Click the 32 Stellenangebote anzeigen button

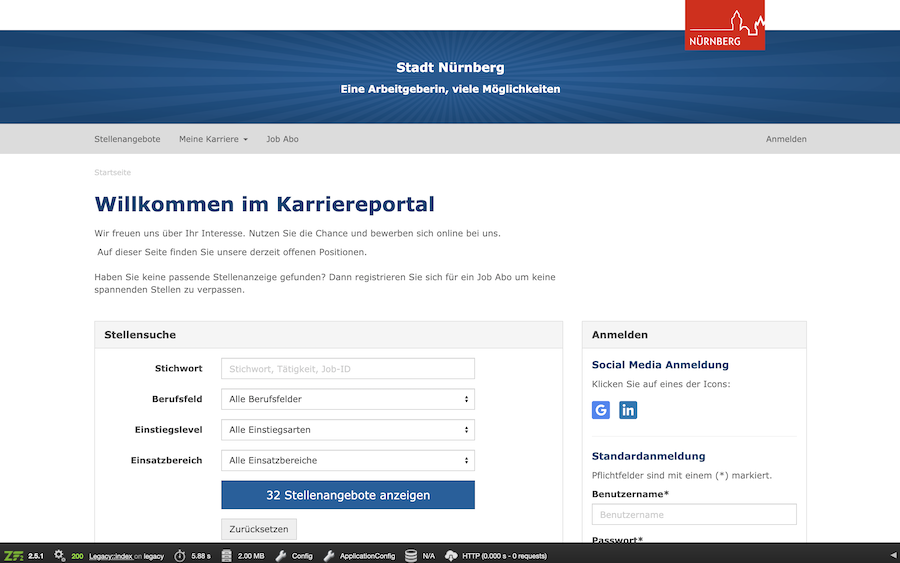347,495
